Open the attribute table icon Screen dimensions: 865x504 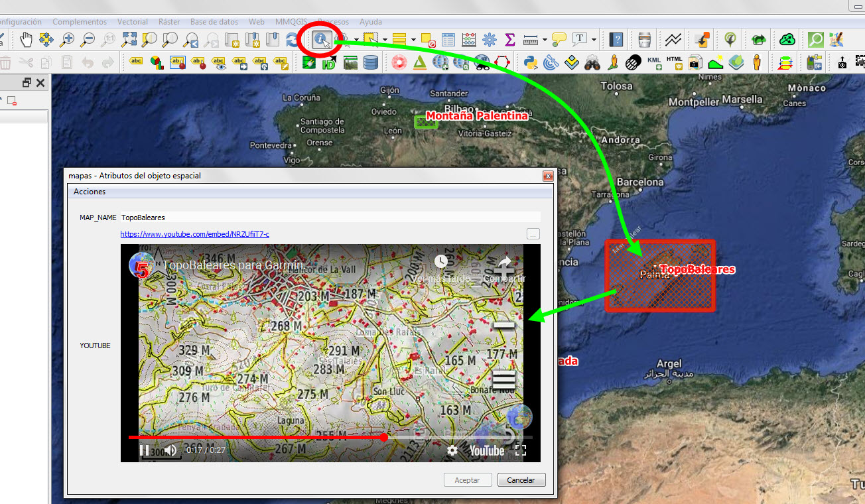click(448, 40)
